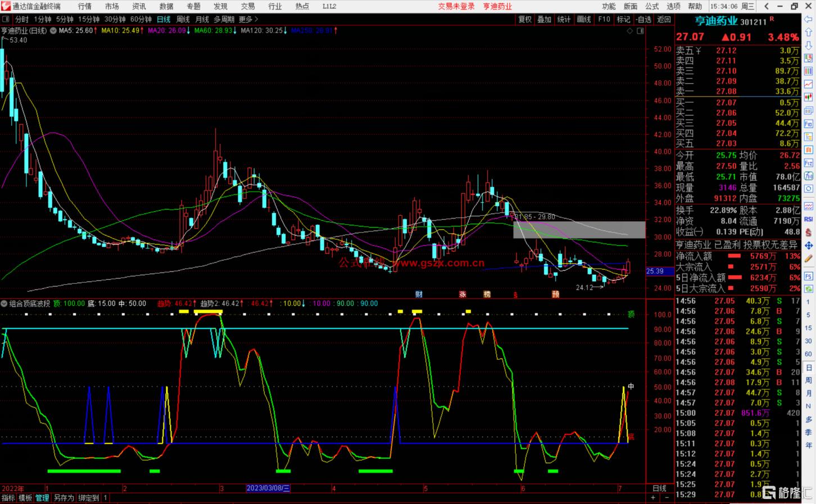816x504 pixels.
Task: Click the F10 info icon in right sidebar
Action: click(808, 124)
